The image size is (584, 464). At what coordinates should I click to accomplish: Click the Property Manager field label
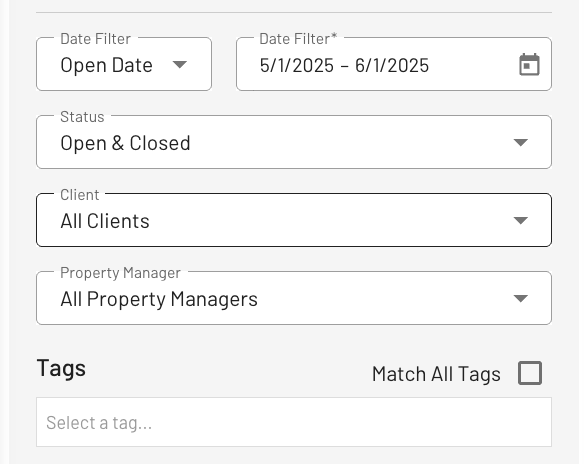(120, 273)
